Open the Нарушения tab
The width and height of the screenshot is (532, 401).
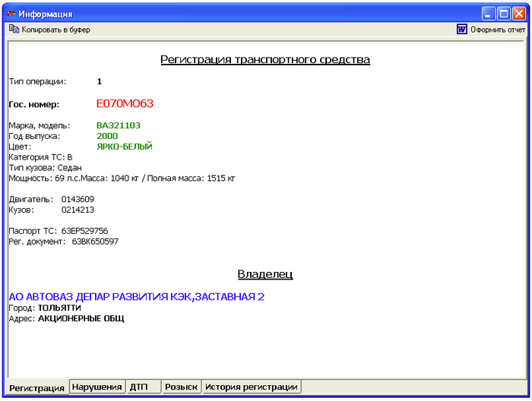(x=97, y=387)
